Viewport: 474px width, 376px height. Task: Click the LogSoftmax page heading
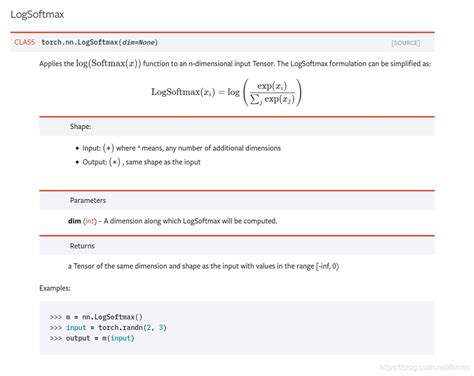(37, 14)
